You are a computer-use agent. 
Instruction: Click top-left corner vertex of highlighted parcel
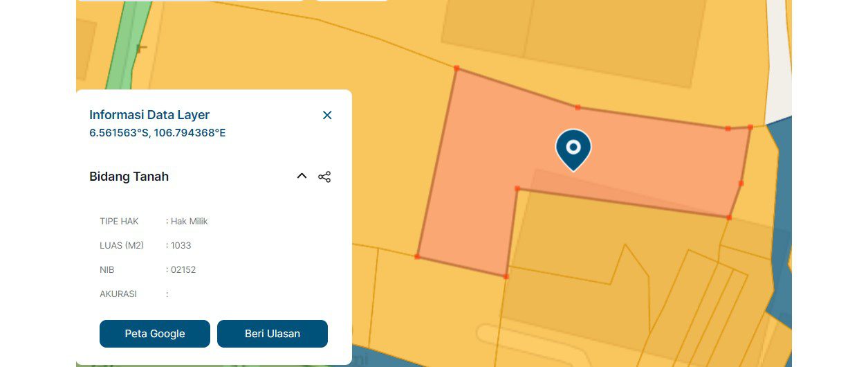coord(456,68)
